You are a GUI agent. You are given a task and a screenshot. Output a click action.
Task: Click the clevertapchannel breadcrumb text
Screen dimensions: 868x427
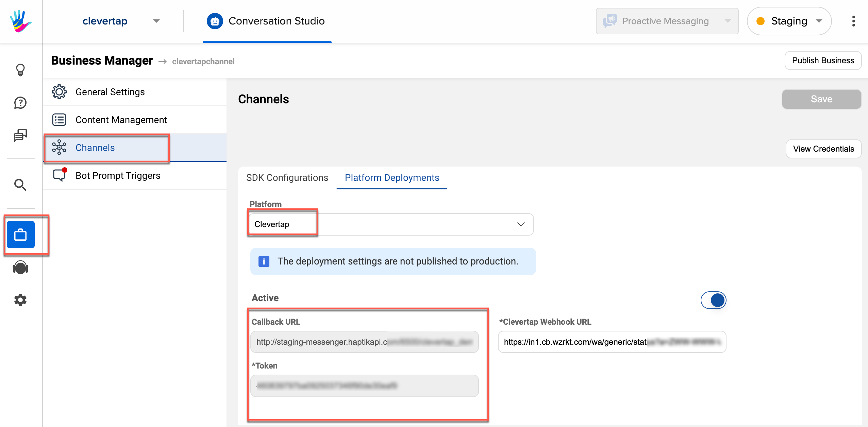click(x=203, y=61)
